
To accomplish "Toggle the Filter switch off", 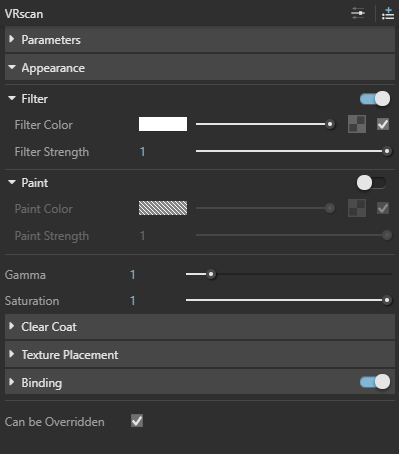I will click(x=375, y=99).
